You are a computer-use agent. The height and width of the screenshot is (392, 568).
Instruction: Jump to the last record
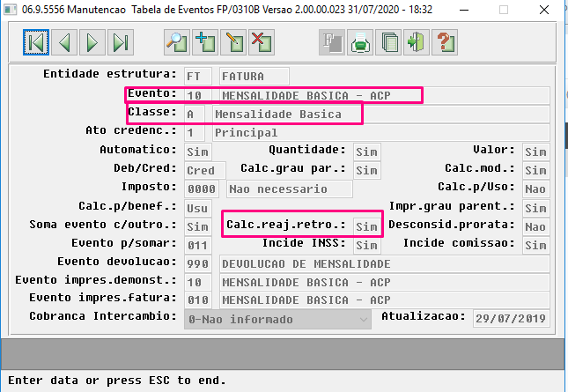pyautogui.click(x=121, y=42)
